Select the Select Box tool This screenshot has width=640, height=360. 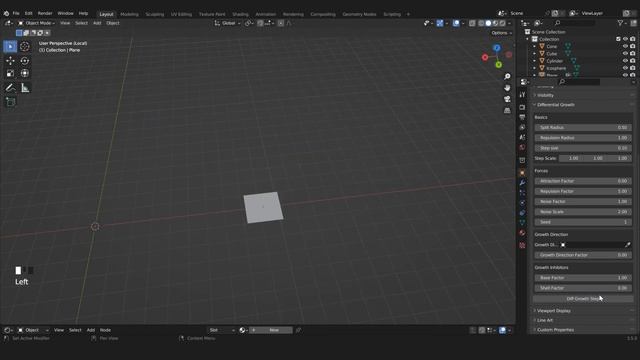click(x=10, y=47)
